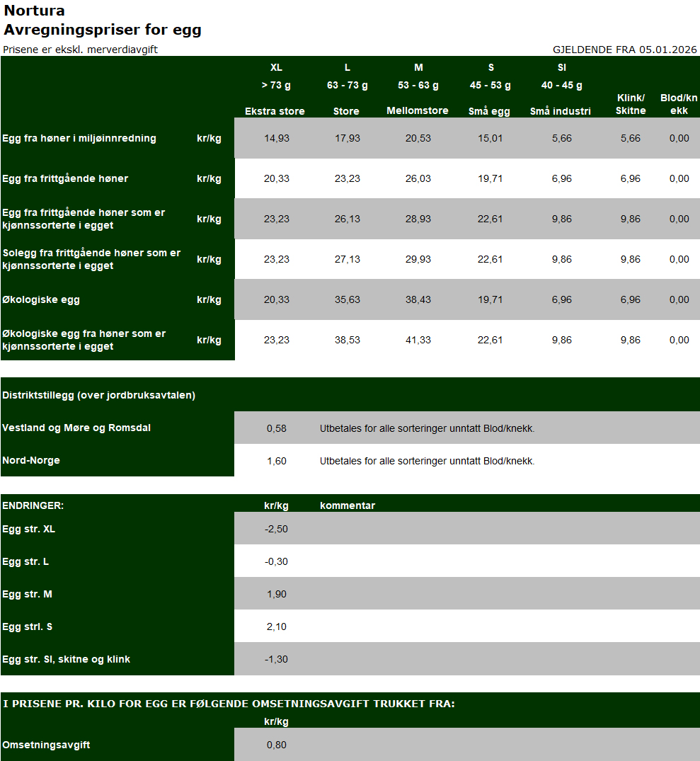This screenshot has height=761, width=700.
Task: Click the -2,50 change value for XL
Action: 276,529
